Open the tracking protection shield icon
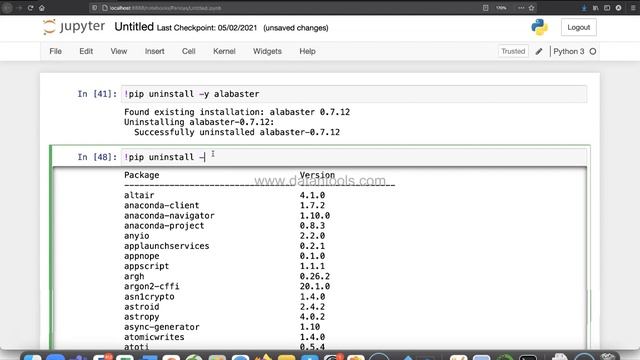 [94, 8]
